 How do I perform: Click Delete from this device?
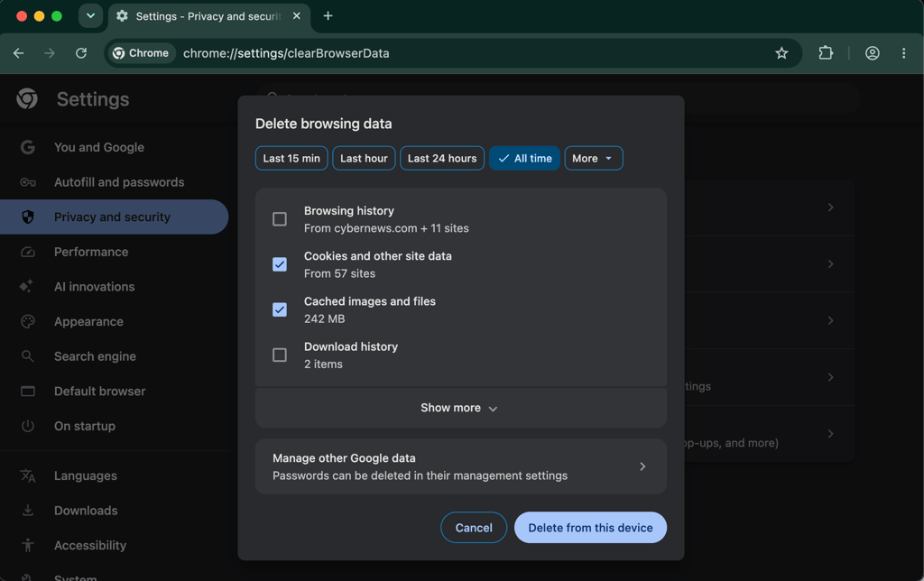[x=590, y=528]
